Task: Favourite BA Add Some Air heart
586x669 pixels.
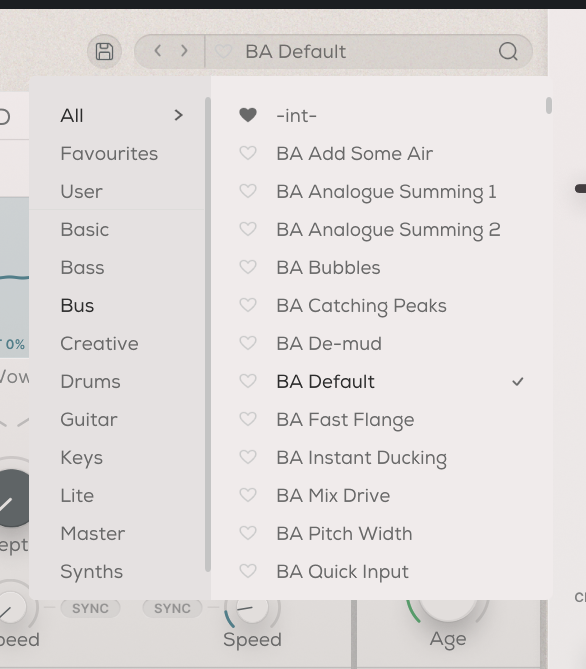Action: click(248, 153)
